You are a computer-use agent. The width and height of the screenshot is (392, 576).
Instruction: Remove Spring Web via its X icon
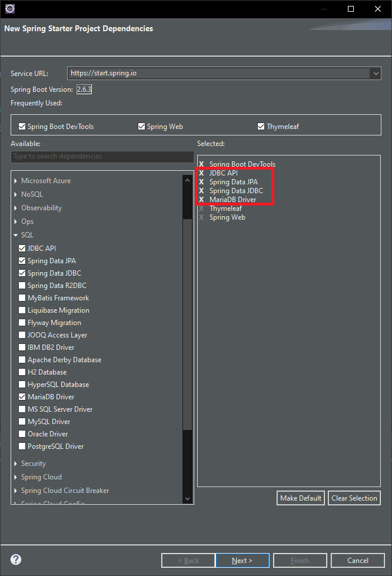pos(201,217)
